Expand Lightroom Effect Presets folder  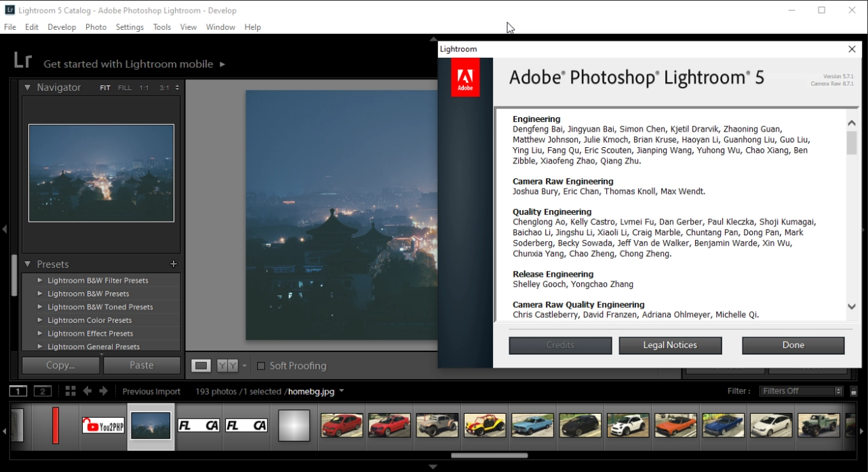click(40, 333)
